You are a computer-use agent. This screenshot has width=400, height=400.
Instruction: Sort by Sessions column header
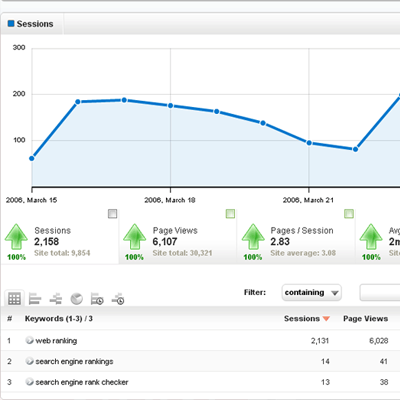point(302,319)
